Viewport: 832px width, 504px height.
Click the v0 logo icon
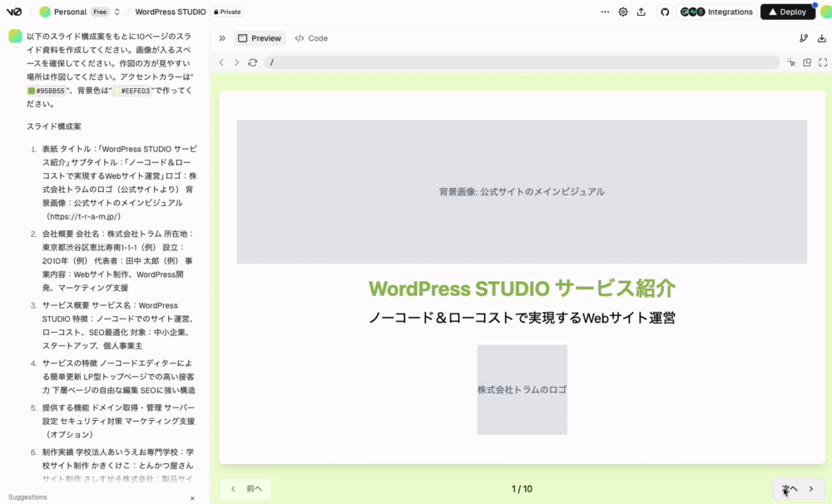pos(14,12)
